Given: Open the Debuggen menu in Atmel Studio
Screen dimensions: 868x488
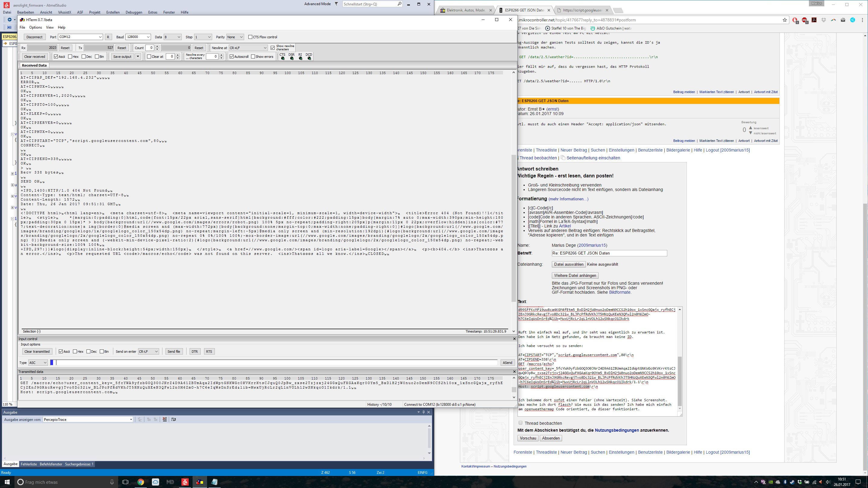Looking at the screenshot, I should tap(134, 12).
